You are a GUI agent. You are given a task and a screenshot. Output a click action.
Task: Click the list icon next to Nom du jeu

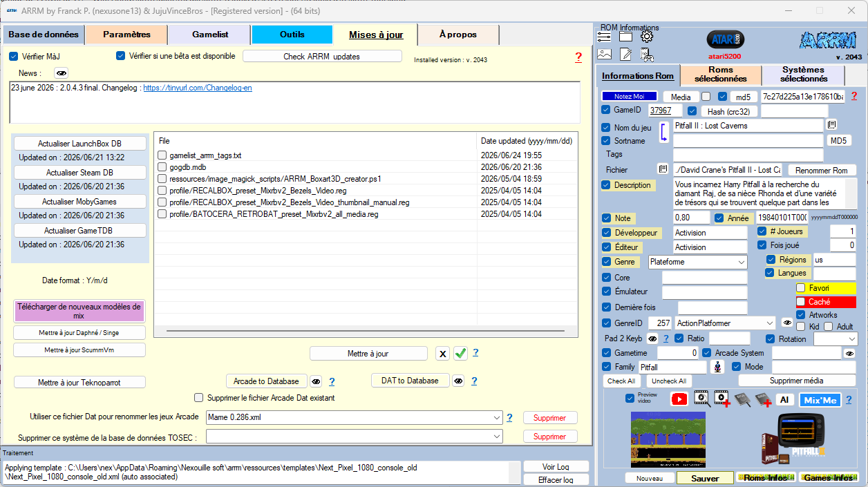click(832, 125)
